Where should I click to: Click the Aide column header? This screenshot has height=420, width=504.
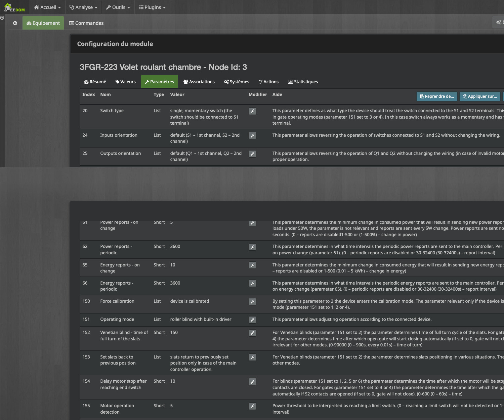click(277, 94)
